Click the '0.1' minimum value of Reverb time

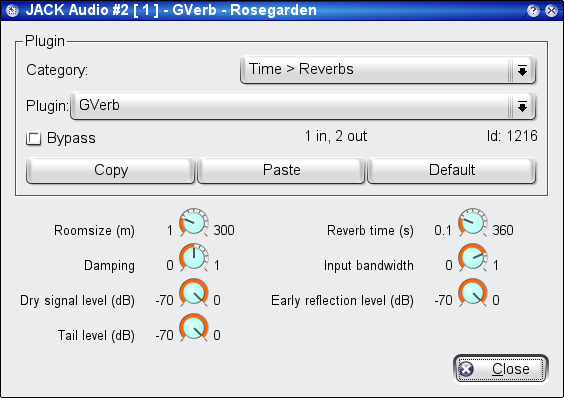point(443,230)
